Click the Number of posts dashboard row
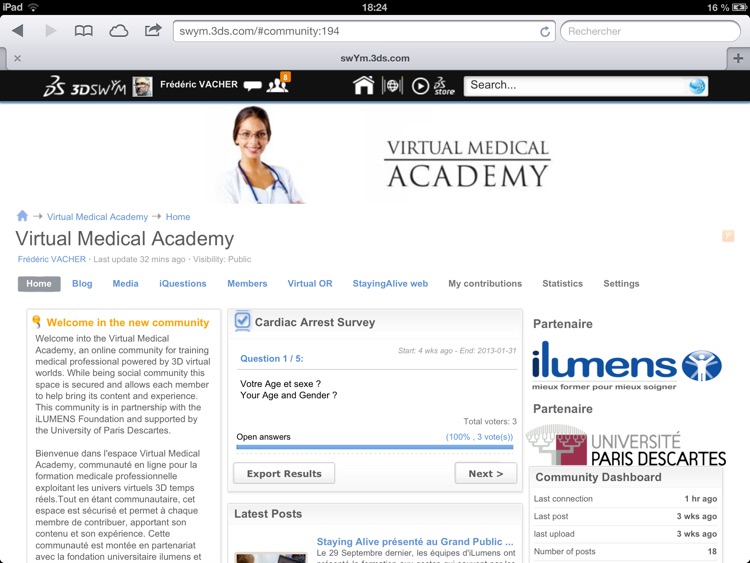 626,552
